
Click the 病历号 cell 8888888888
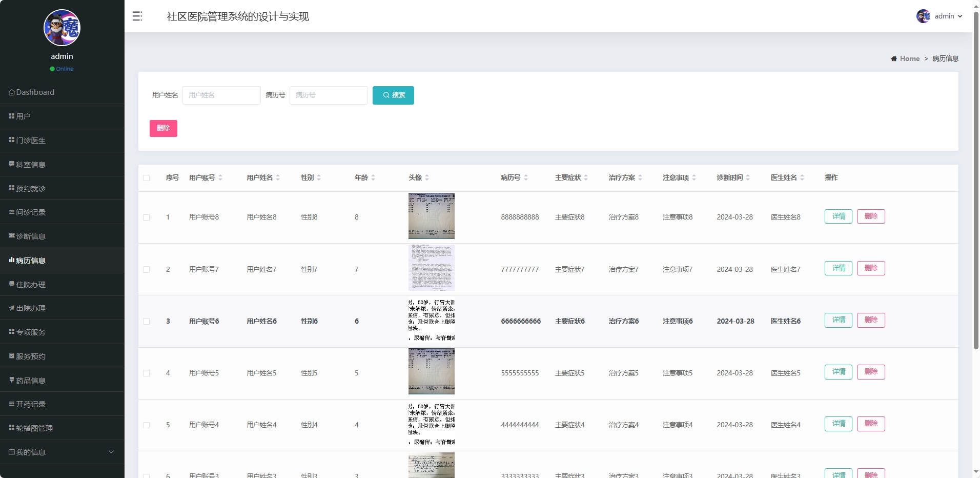[520, 217]
